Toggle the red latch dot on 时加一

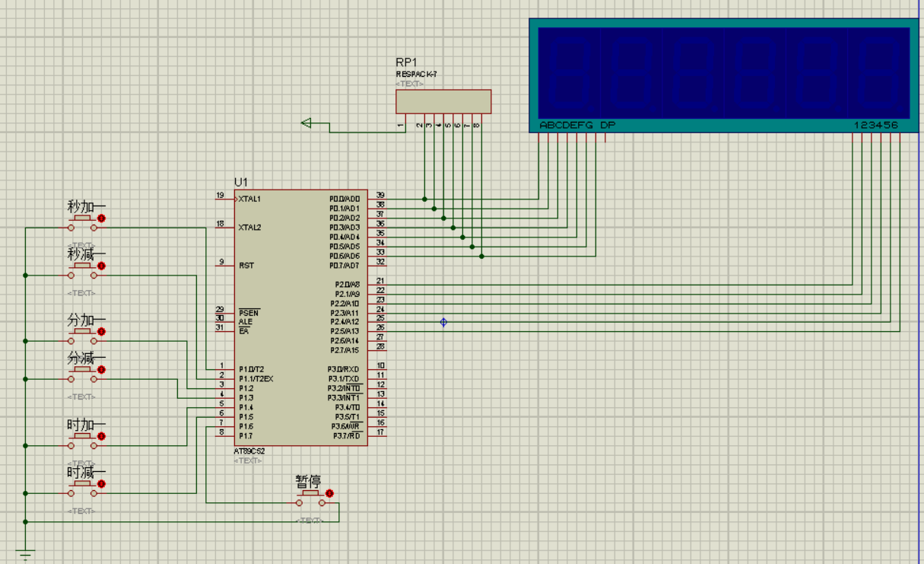[101, 436]
